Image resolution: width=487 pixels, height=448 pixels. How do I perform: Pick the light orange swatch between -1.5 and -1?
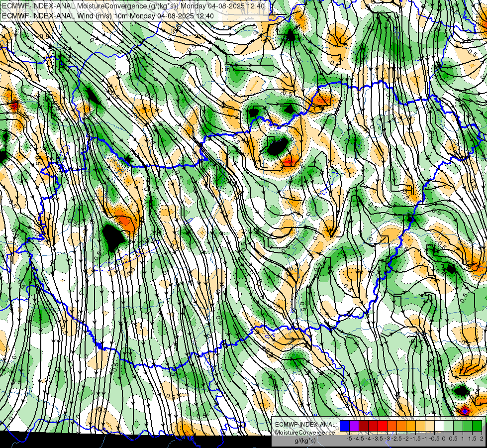pos(420,426)
